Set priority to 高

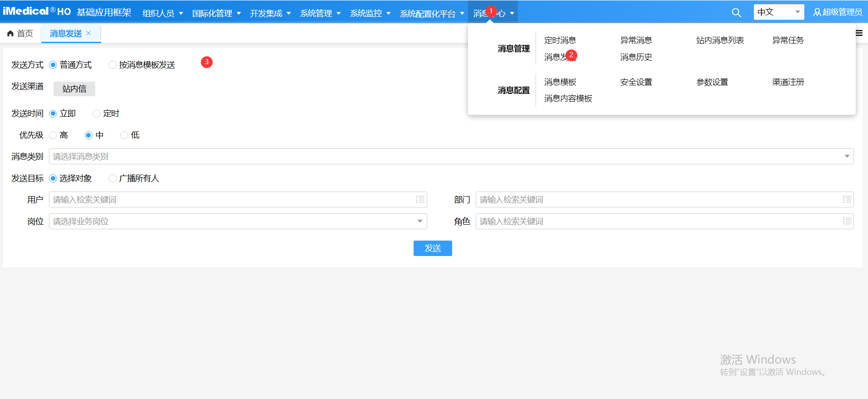pos(53,135)
